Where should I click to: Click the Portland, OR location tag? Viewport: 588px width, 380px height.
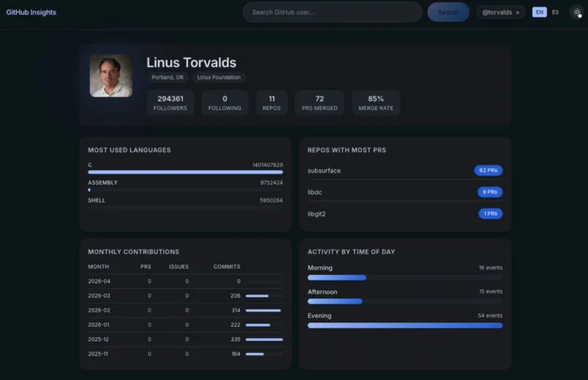coord(168,77)
